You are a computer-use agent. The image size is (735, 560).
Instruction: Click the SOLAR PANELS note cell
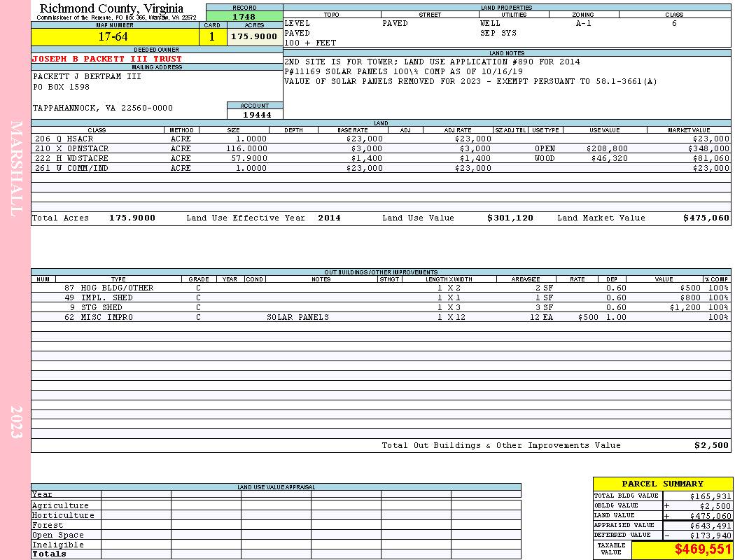(297, 317)
